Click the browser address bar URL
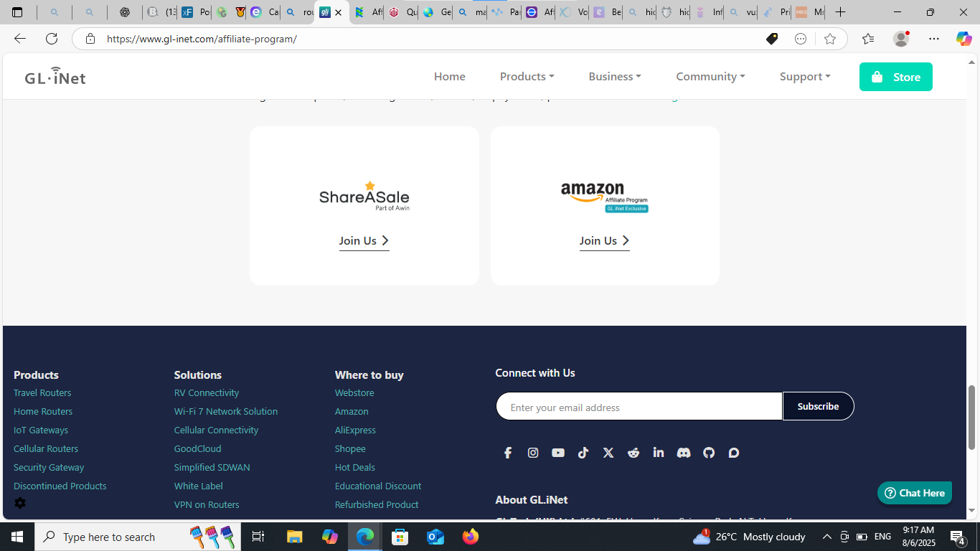The image size is (980, 551). point(202,39)
